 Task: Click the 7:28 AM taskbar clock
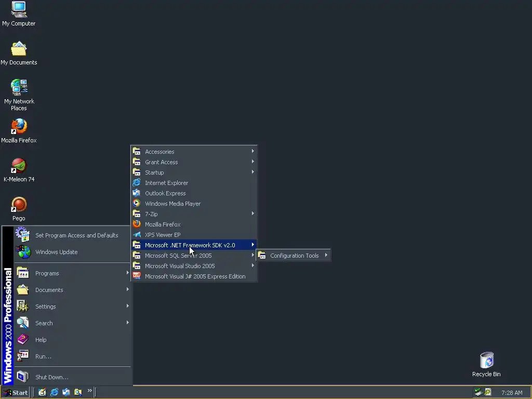(512, 393)
